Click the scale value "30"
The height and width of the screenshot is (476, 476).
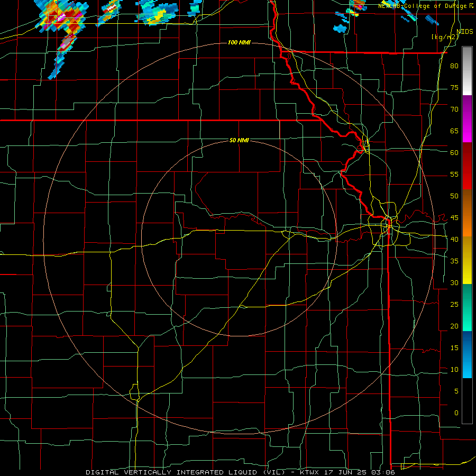click(454, 283)
